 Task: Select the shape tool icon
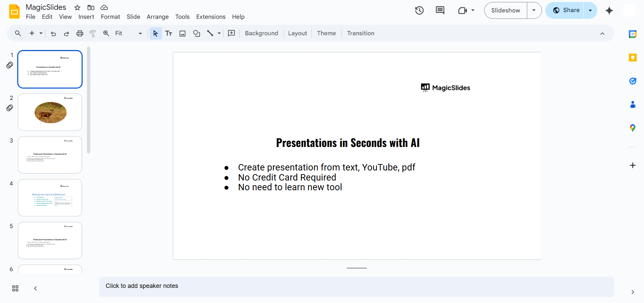[x=197, y=33]
